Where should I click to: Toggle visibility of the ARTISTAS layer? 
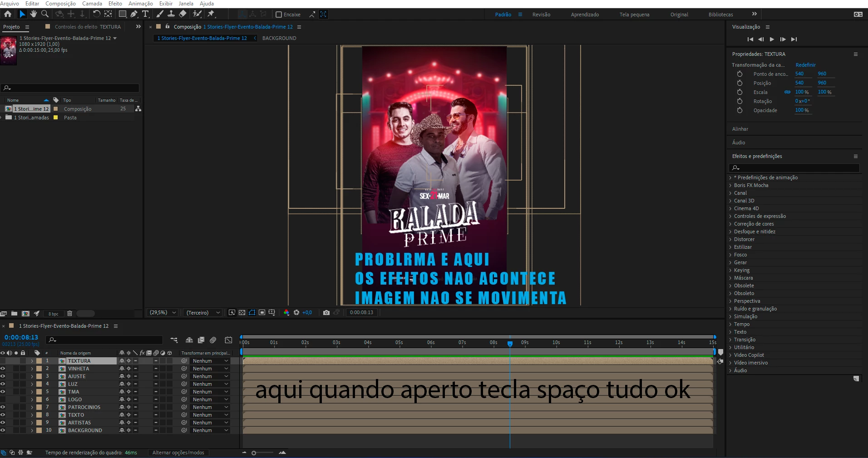pos(3,423)
